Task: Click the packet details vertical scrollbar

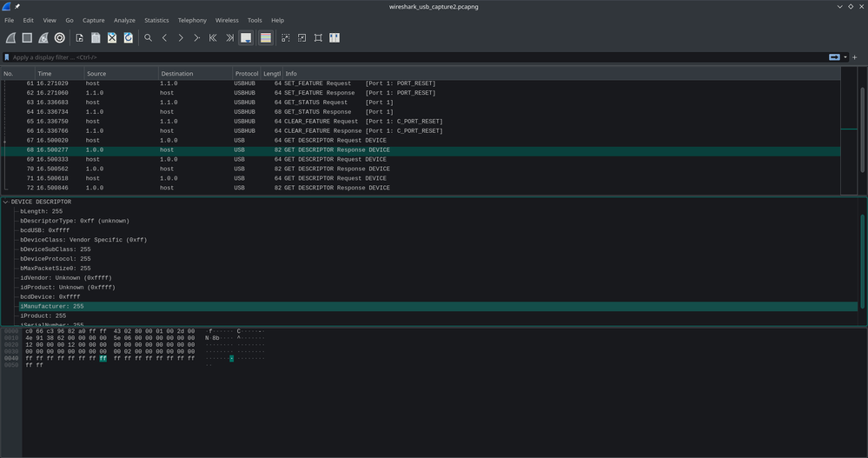Action: tap(863, 261)
